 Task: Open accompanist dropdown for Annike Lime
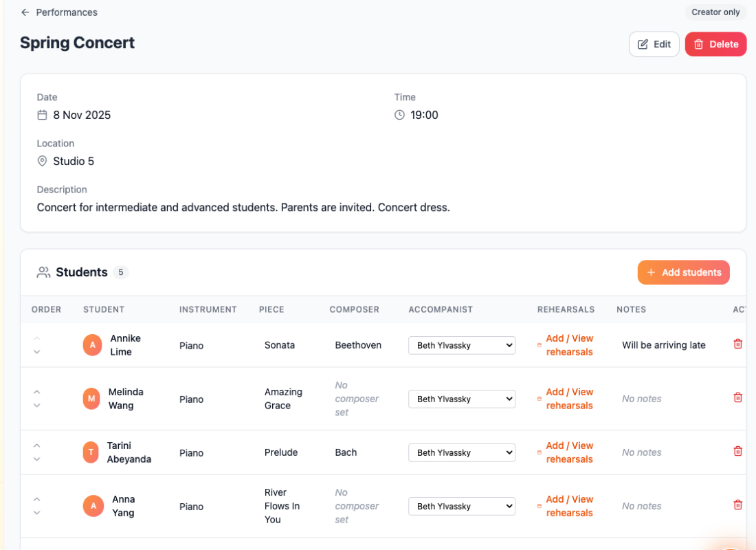click(461, 345)
